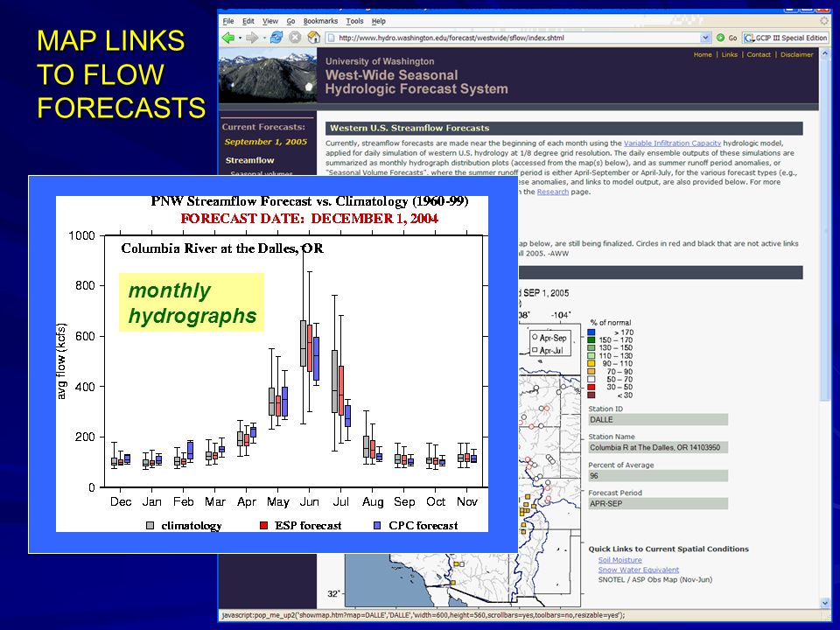Click the Forward arrow in the browser toolbar
The width and height of the screenshot is (840, 630).
251,38
